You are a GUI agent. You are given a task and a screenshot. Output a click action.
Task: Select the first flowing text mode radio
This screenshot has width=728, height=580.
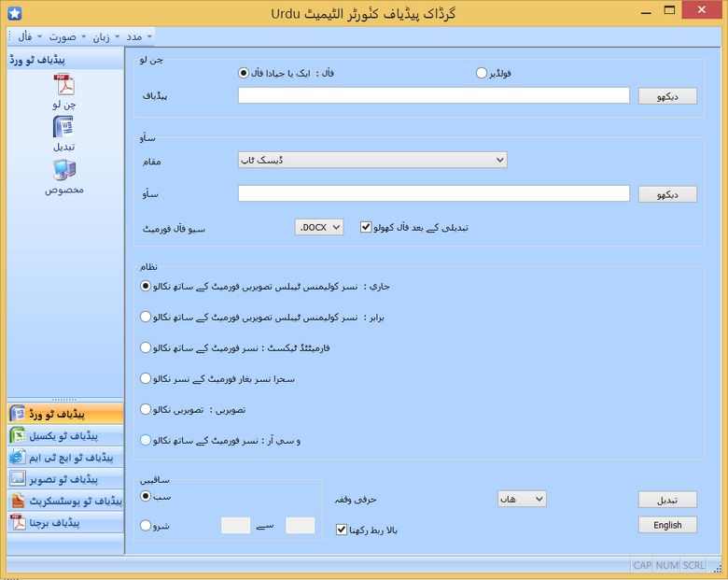click(146, 286)
